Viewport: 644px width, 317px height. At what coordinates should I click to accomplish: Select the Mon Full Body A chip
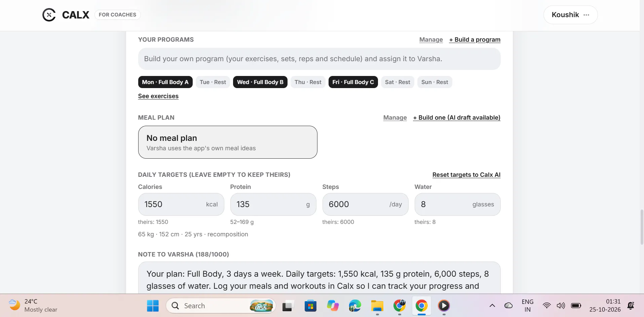[165, 82]
